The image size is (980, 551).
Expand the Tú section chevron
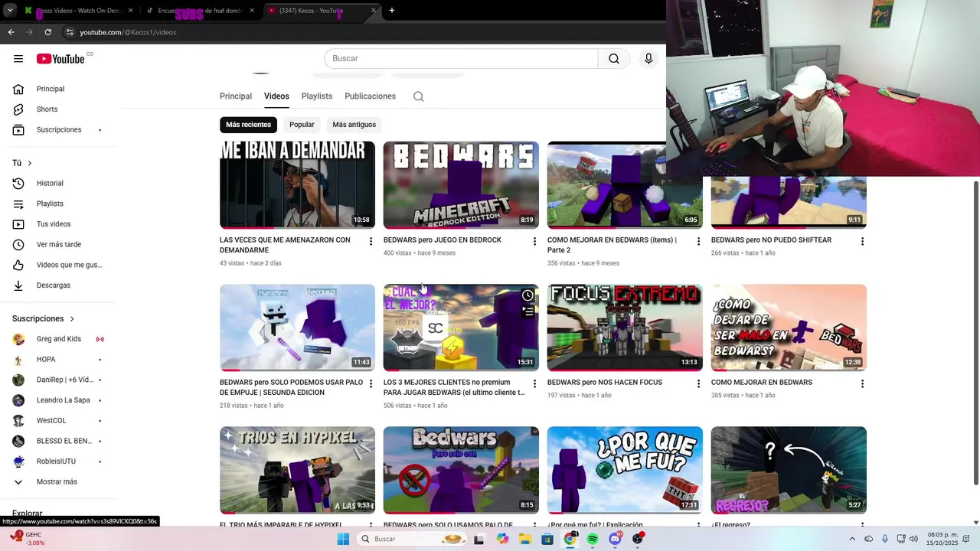pyautogui.click(x=30, y=163)
